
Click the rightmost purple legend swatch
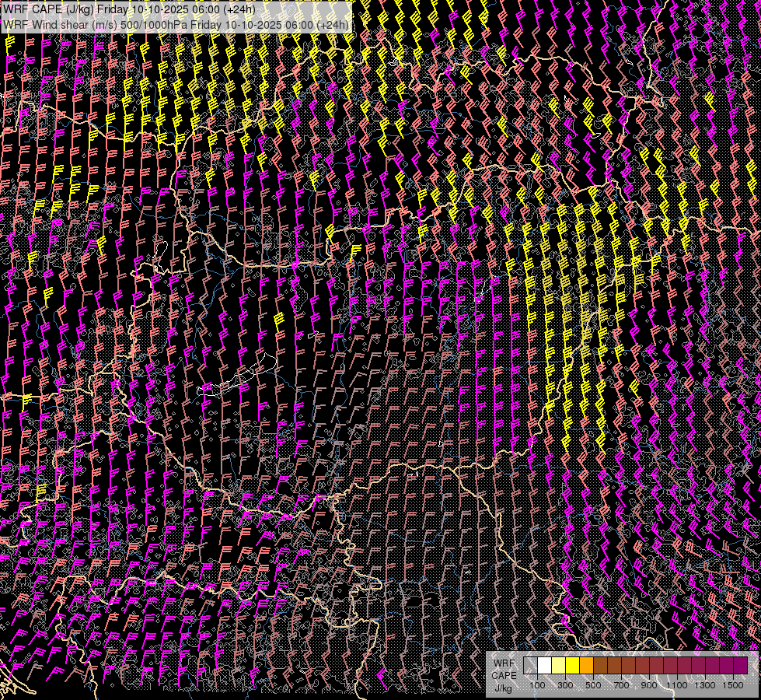coord(741,666)
